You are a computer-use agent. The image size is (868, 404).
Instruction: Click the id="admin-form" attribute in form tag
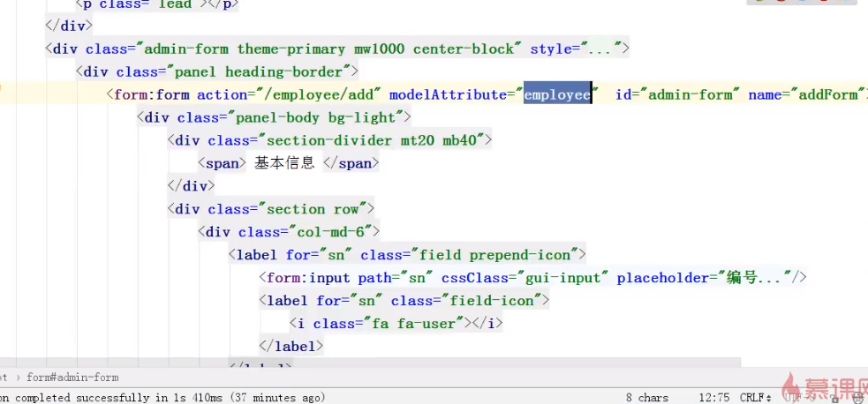[x=677, y=95]
